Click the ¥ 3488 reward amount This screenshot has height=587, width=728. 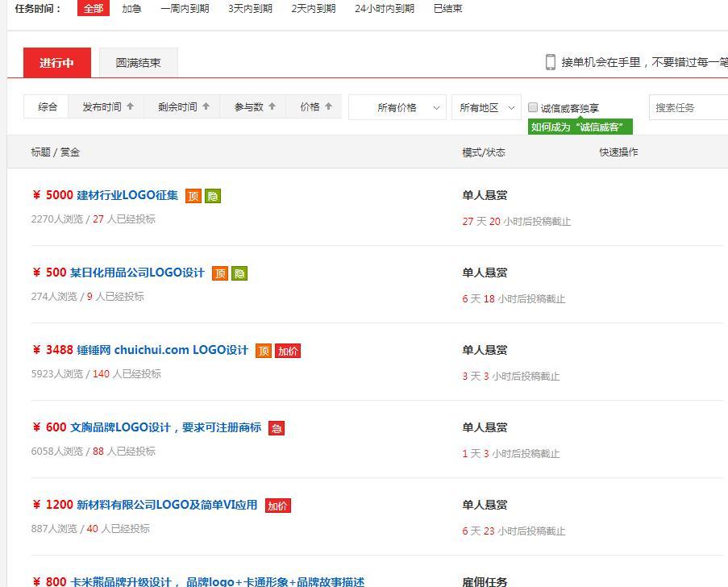tap(52, 350)
